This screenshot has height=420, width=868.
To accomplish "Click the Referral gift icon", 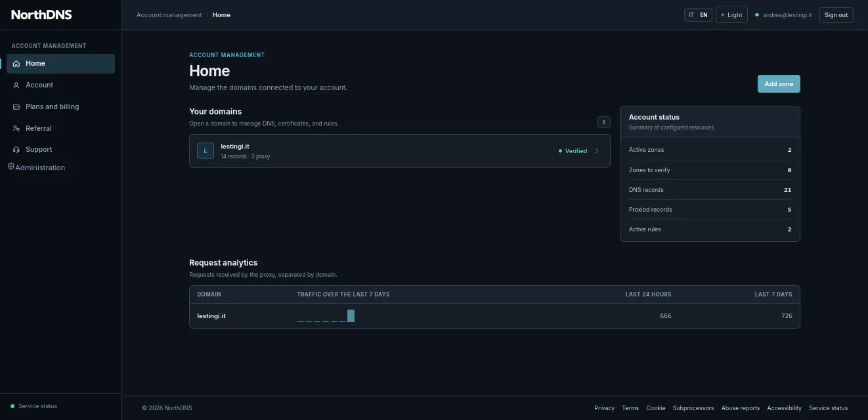I will point(16,128).
